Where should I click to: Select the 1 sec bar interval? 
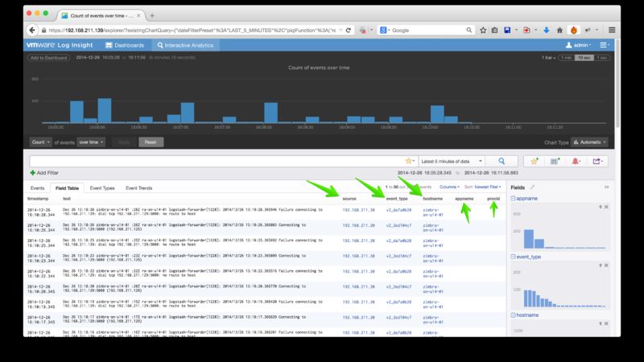pos(601,58)
